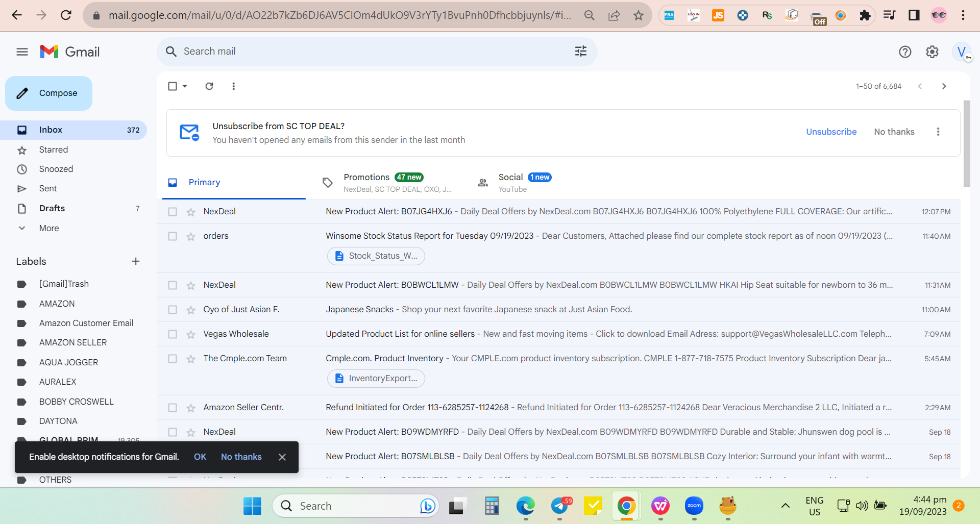The image size is (980, 524).
Task: Star the Oyo of Just Asian Food email
Action: click(191, 310)
